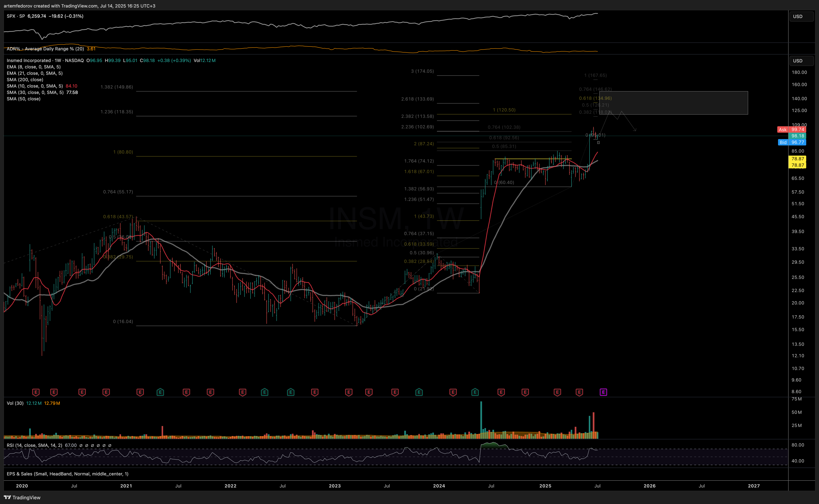The image size is (819, 504).
Task: Click the 0.5 (85.31) Fibonacci label
Action: click(x=504, y=146)
